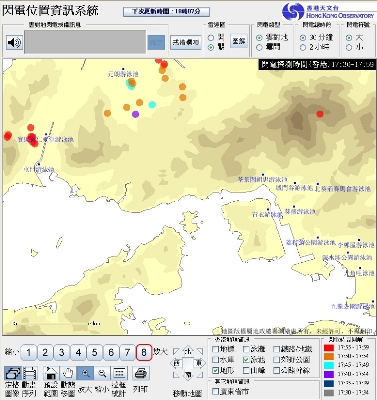Image resolution: width=377 pixels, height=400 pixels.
Task: Activate the hand pan map tool
Action: (x=68, y=373)
